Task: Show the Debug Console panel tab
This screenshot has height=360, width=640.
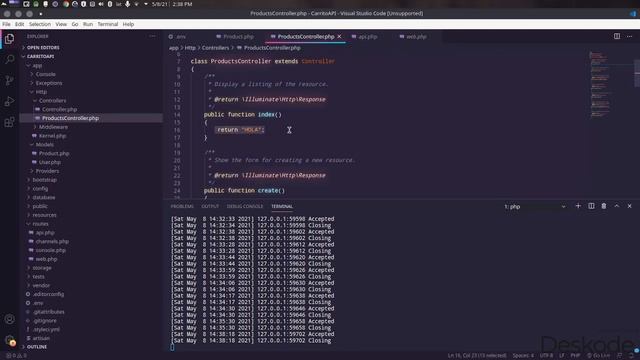Action: point(245,207)
